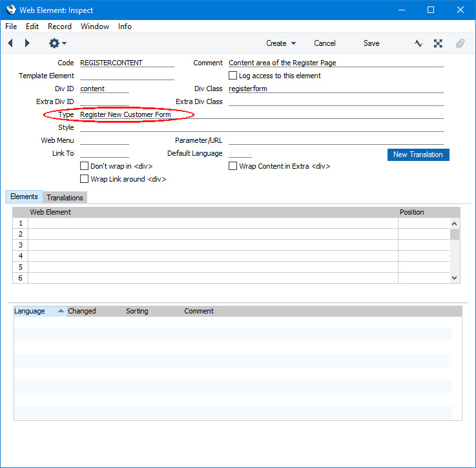This screenshot has width=476, height=468.
Task: Click the Parameter/URL field
Action: point(336,140)
